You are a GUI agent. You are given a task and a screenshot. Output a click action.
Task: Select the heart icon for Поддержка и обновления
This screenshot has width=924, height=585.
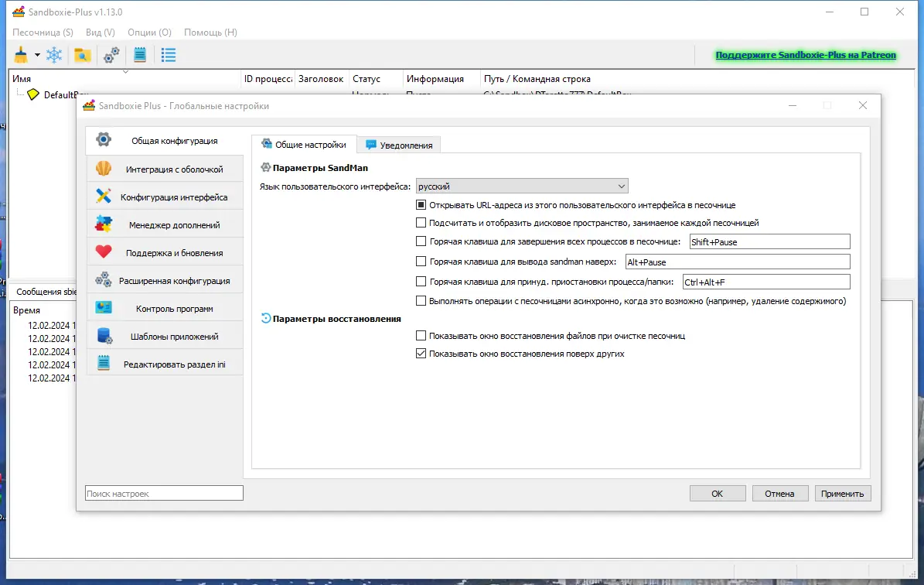[x=103, y=249]
